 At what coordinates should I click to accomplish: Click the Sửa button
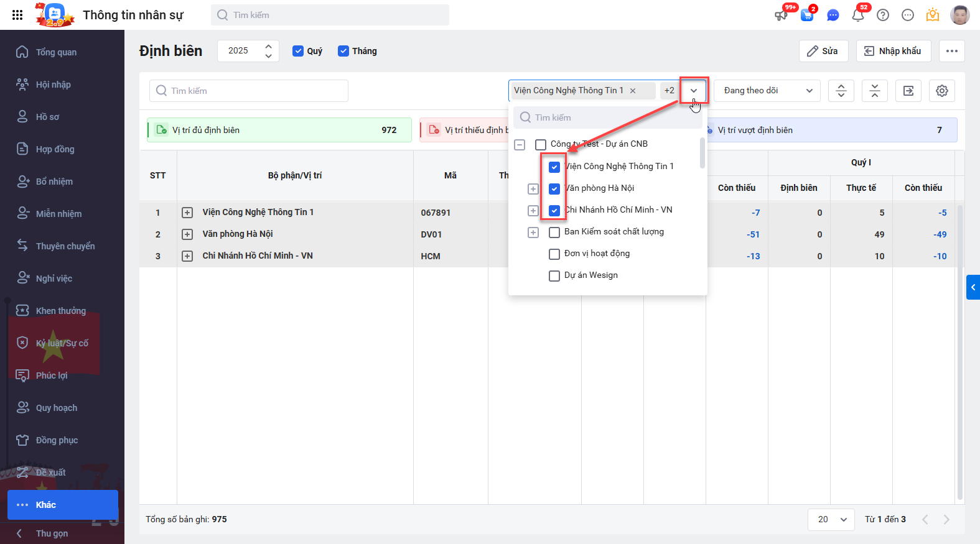coord(823,51)
